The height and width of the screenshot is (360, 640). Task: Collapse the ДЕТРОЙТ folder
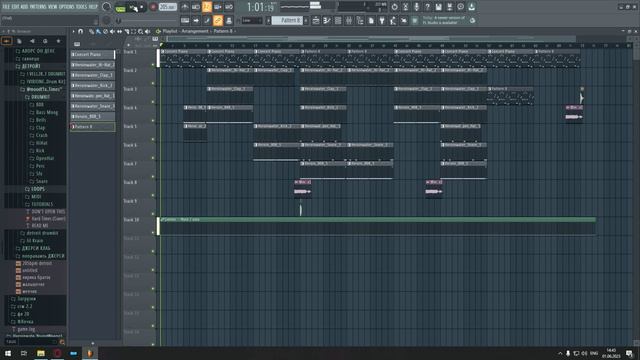point(31,66)
